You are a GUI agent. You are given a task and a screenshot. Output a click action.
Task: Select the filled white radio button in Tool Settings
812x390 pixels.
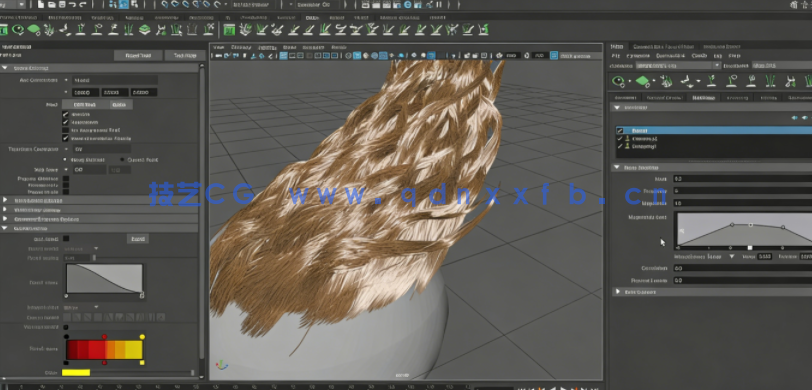click(66, 160)
